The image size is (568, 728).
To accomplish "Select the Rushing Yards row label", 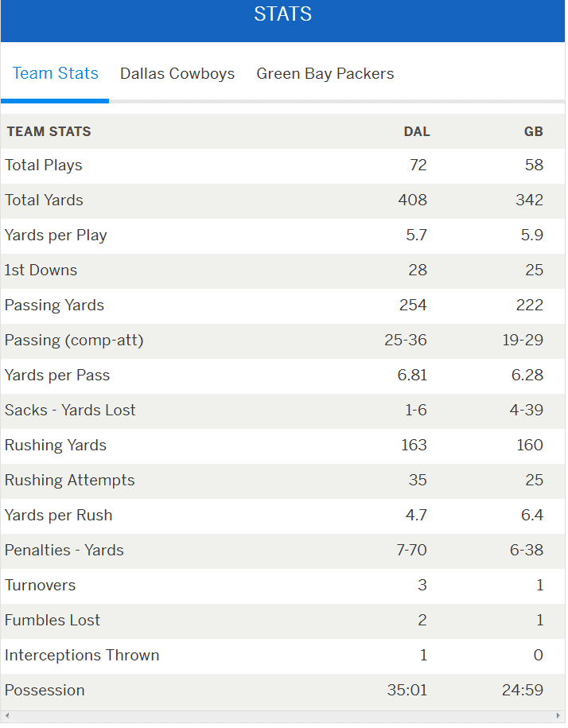I will 56,446.
